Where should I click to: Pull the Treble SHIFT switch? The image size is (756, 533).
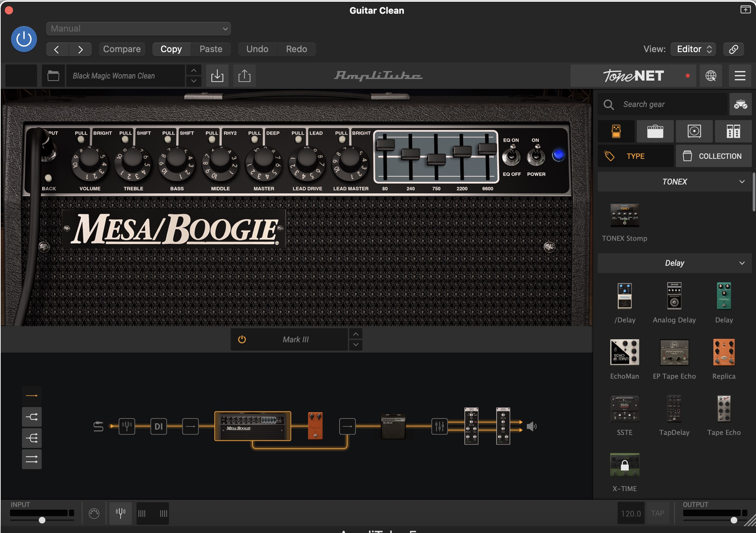pyautogui.click(x=125, y=139)
